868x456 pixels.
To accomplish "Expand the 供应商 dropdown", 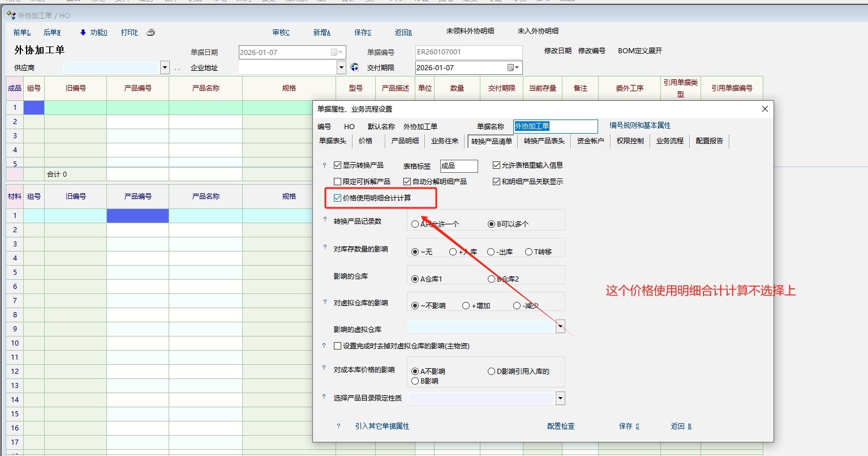I will (x=165, y=68).
